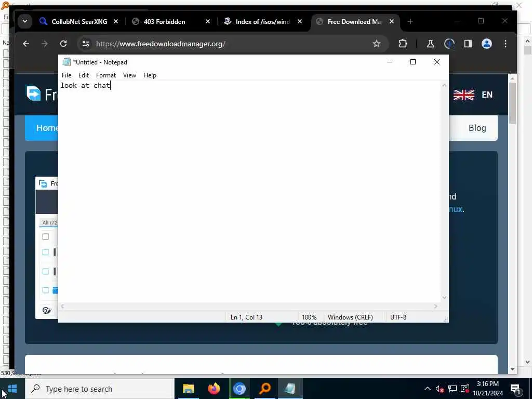Click the Blog link on the website
Image resolution: width=532 pixels, height=399 pixels.
[x=477, y=128]
